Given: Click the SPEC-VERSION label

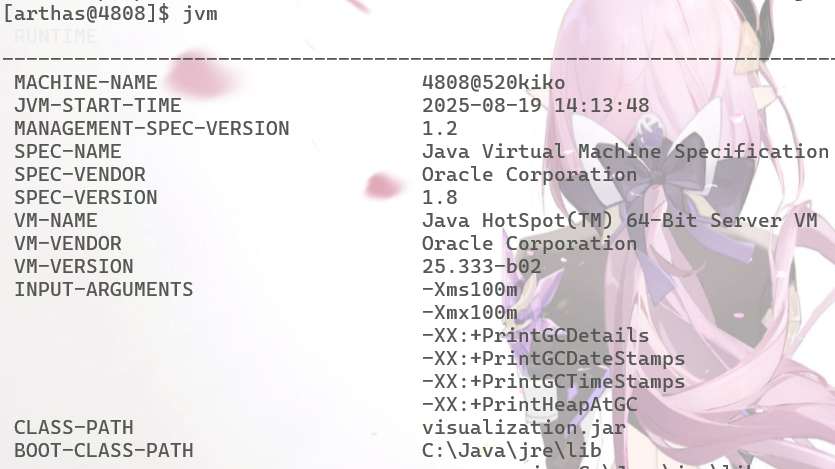Looking at the screenshot, I should [86, 198].
